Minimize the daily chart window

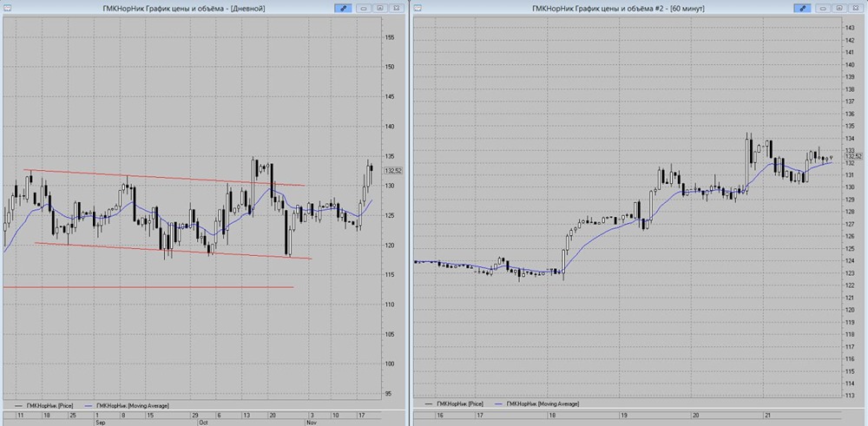click(x=364, y=9)
